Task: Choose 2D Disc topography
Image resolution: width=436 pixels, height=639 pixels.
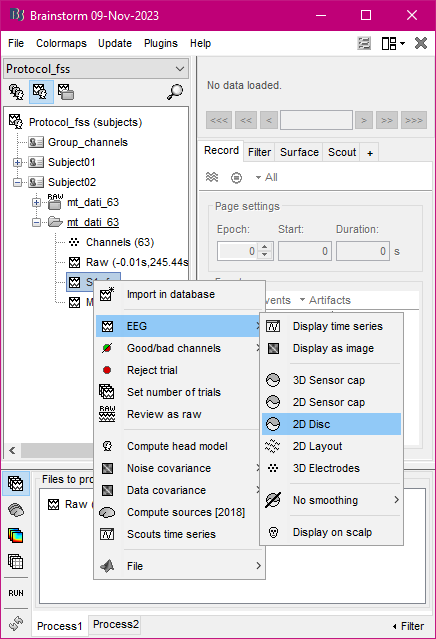Action: [331, 425]
